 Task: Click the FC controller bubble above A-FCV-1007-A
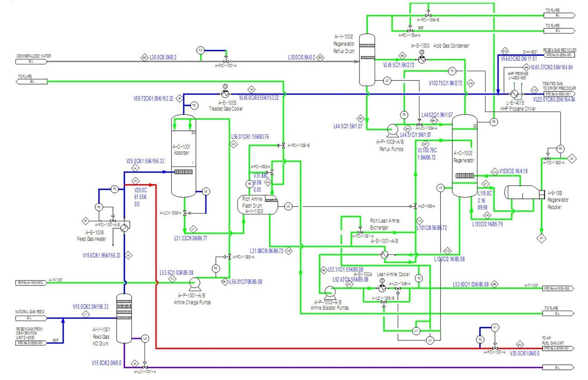(200, 50)
